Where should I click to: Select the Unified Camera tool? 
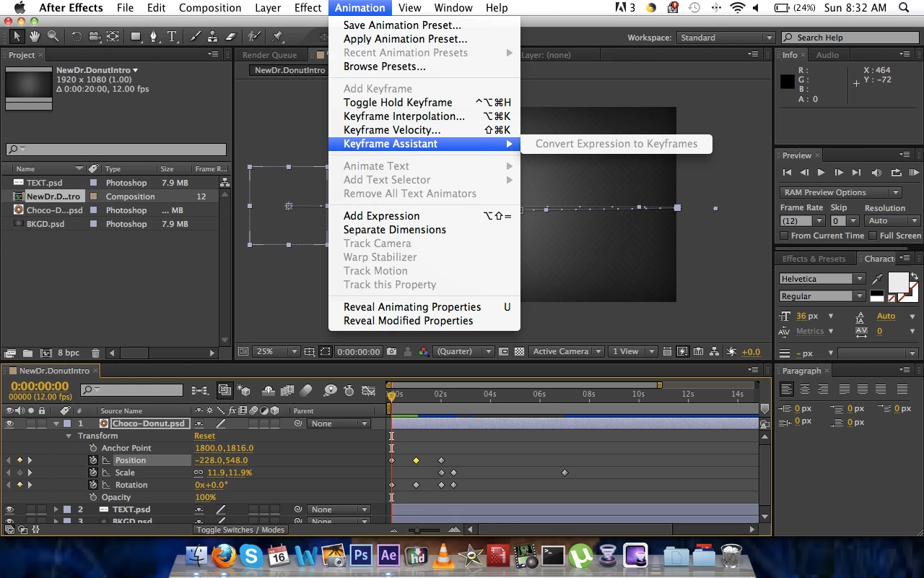click(x=95, y=36)
